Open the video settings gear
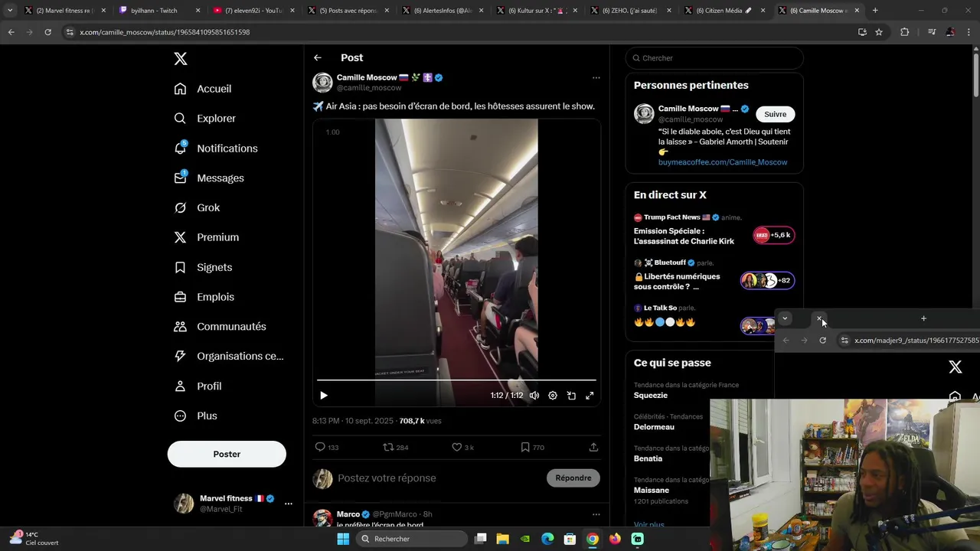Image resolution: width=980 pixels, height=551 pixels. coord(553,396)
